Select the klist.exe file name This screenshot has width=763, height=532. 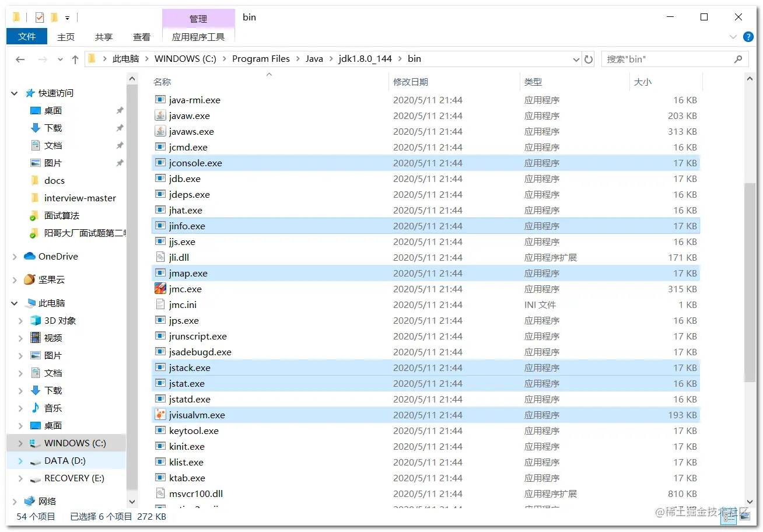[186, 463]
